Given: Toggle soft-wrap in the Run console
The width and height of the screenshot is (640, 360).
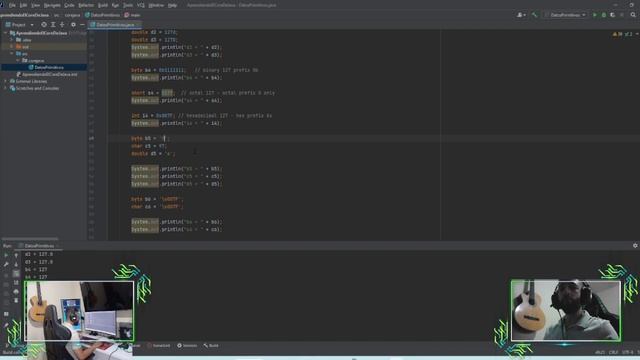Looking at the screenshot, I should click(x=16, y=273).
